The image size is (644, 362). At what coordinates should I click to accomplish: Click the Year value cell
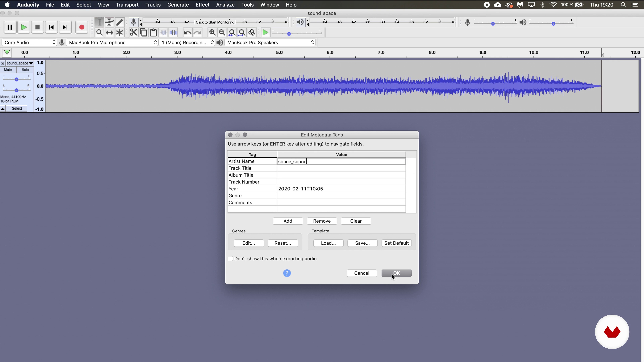[x=341, y=189]
